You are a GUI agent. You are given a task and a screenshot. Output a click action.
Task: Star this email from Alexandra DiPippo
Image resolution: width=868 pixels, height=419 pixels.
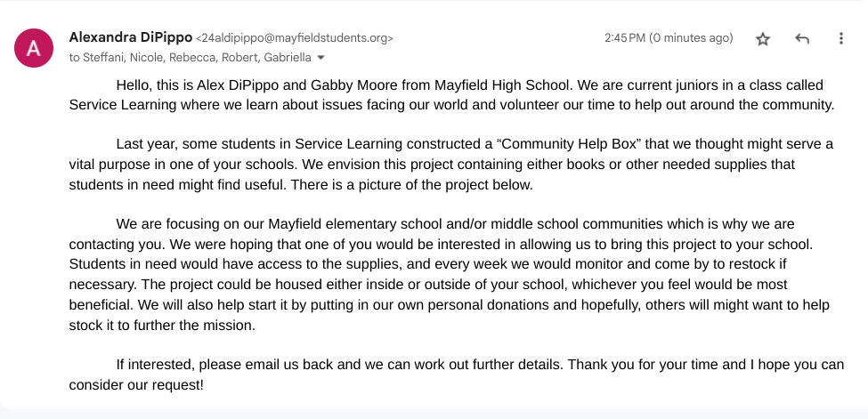coord(763,39)
